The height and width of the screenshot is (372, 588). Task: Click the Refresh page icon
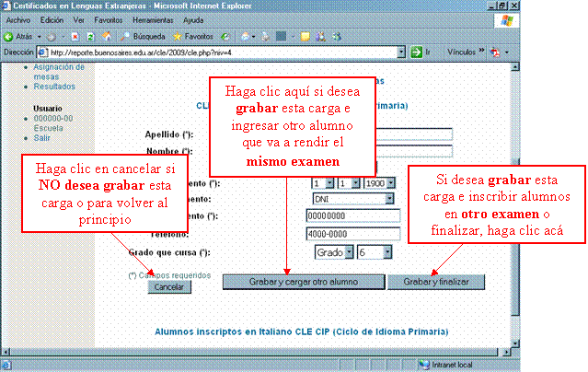[x=88, y=37]
